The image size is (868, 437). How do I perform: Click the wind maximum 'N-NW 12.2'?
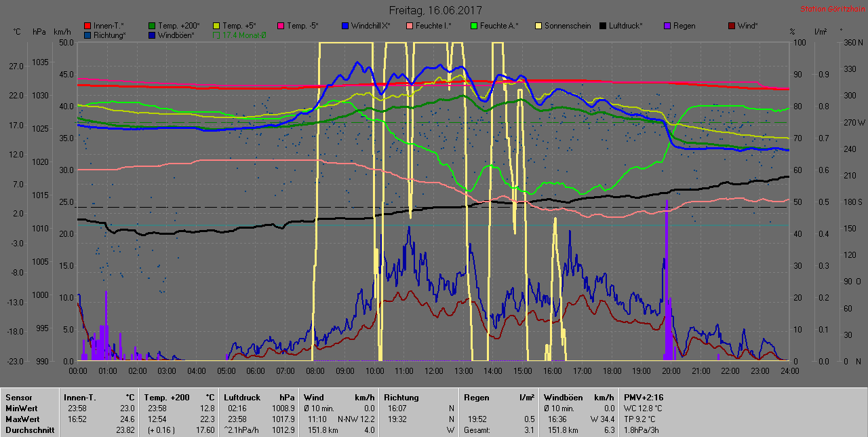356,419
